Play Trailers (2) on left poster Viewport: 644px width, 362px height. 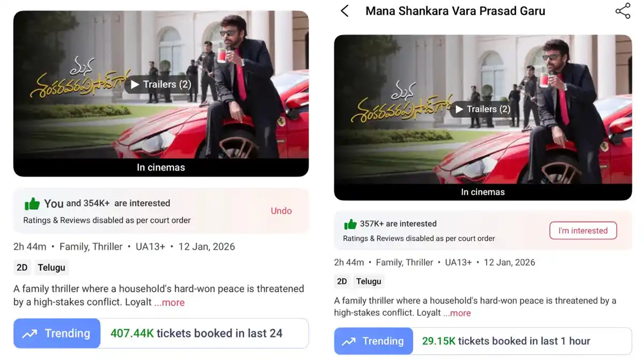[x=160, y=84]
